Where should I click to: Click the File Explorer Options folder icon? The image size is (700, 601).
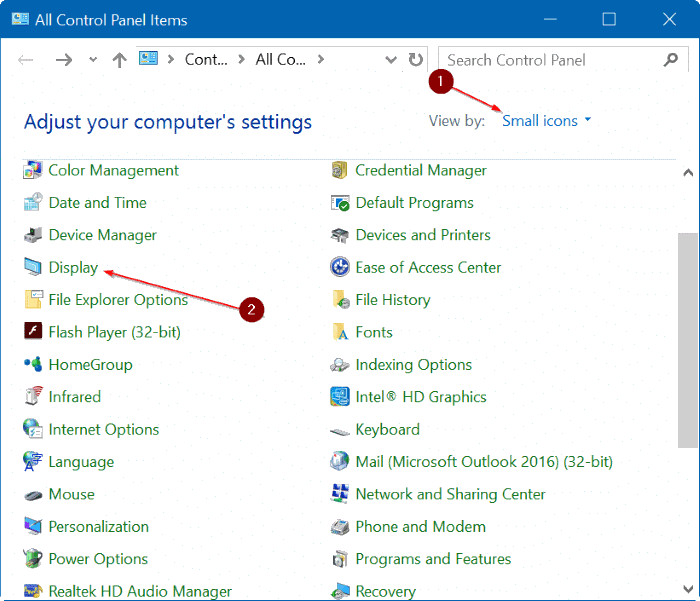click(x=33, y=300)
